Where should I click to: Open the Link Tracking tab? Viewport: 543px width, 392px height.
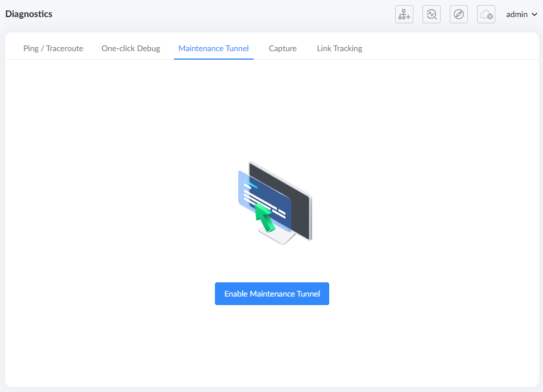point(339,48)
